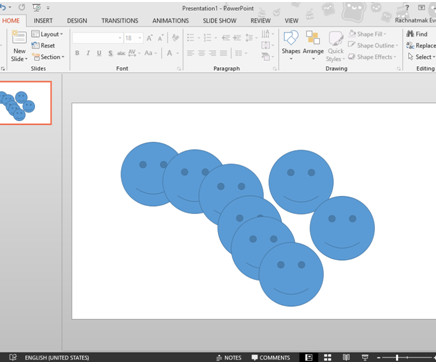Screen dimensions: 436x364
Task: Open the Layout dropdown
Action: click(x=47, y=34)
